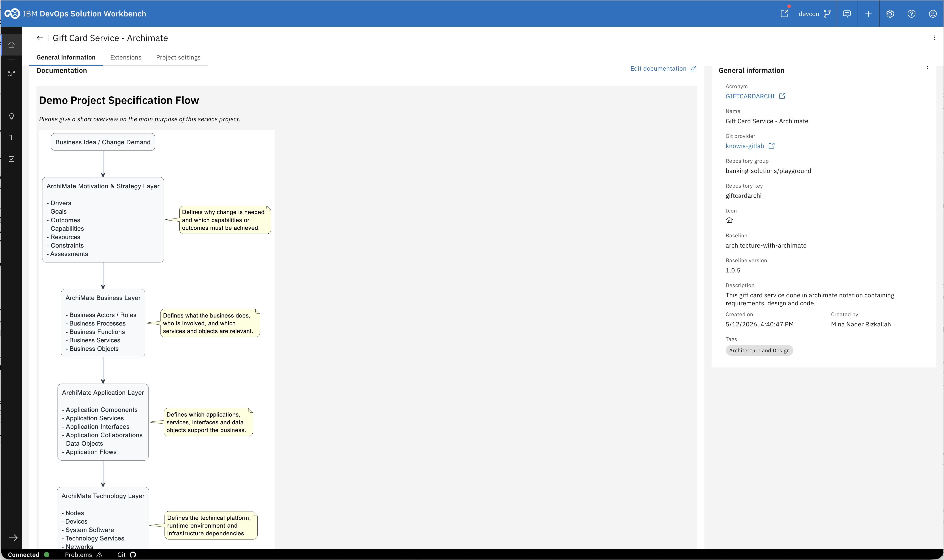
Task: Open the devcon branch selector
Action: tap(814, 14)
